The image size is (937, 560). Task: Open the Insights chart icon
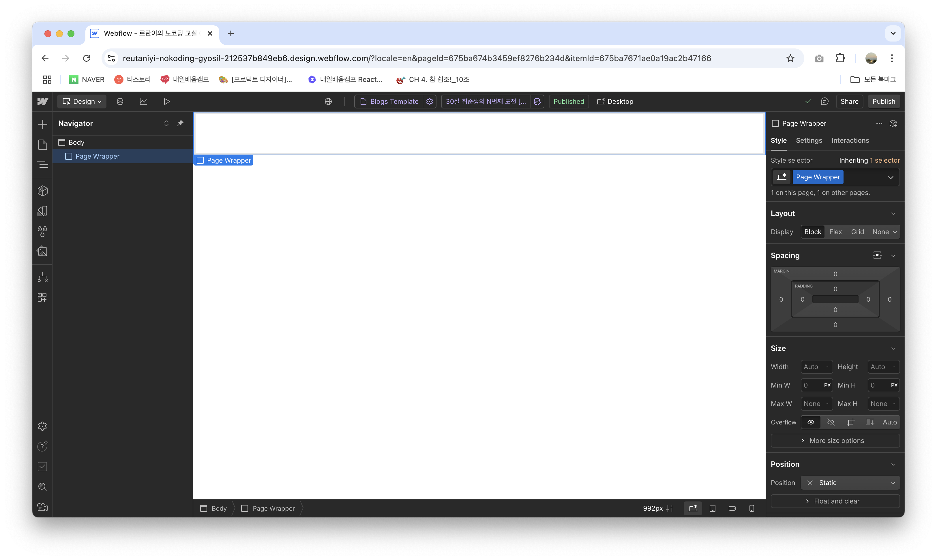(143, 102)
